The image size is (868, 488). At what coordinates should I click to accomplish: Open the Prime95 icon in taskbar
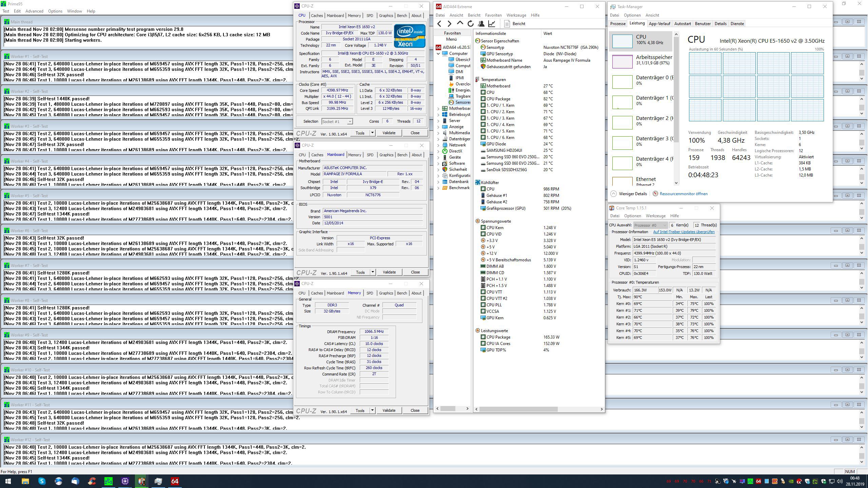click(108, 481)
